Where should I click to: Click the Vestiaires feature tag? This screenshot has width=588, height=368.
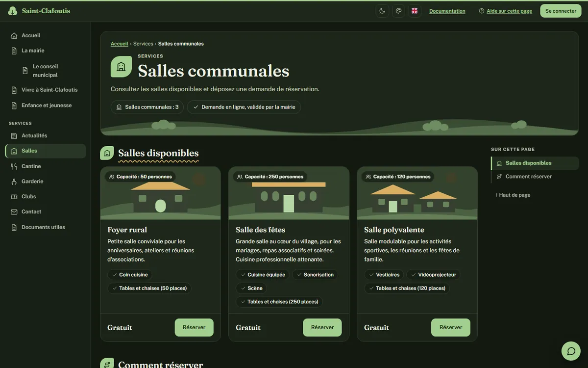[384, 275]
